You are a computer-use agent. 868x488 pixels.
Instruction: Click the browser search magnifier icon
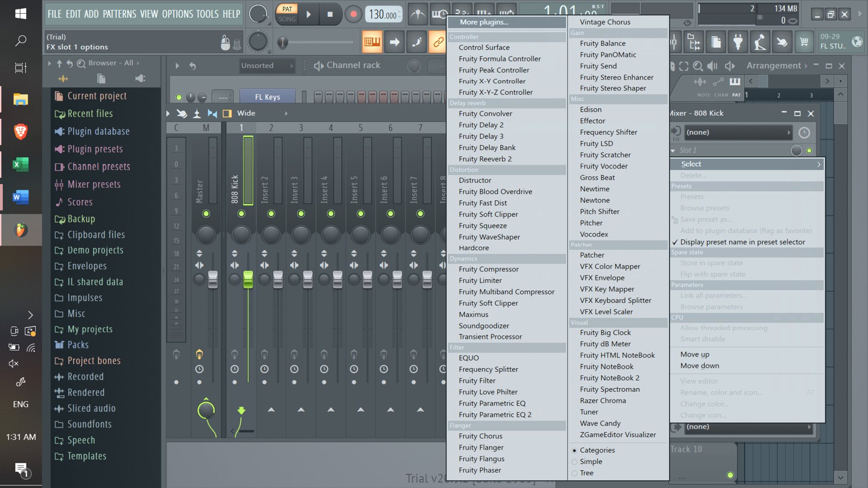click(81, 64)
